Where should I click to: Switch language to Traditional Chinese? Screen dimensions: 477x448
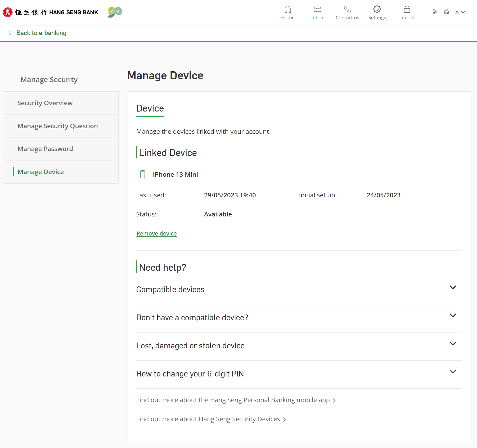(x=435, y=12)
